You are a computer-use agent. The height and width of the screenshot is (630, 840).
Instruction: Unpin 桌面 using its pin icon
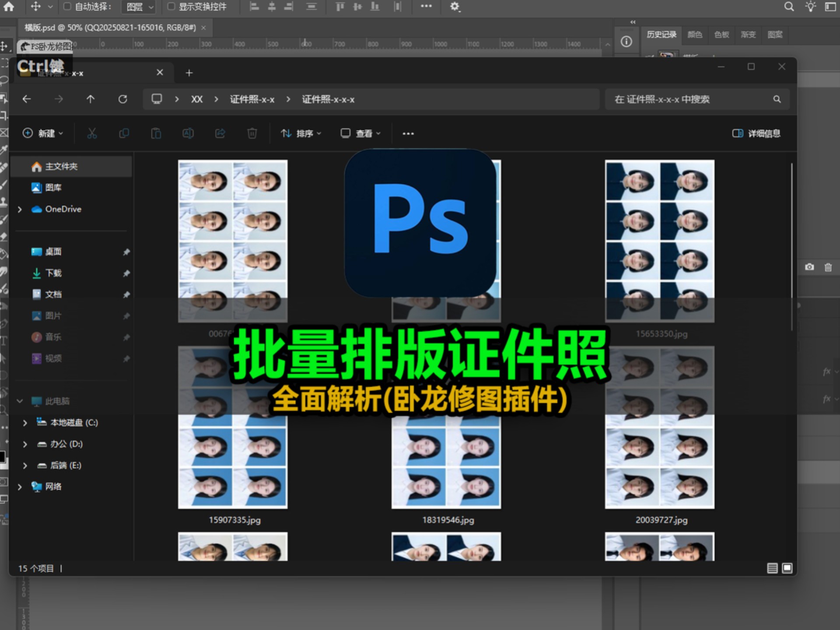click(x=126, y=252)
